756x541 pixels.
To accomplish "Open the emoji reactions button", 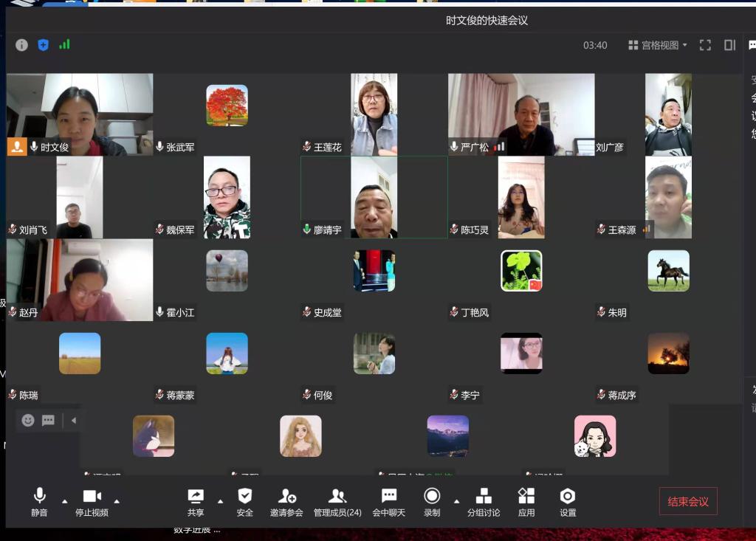I will point(28,421).
